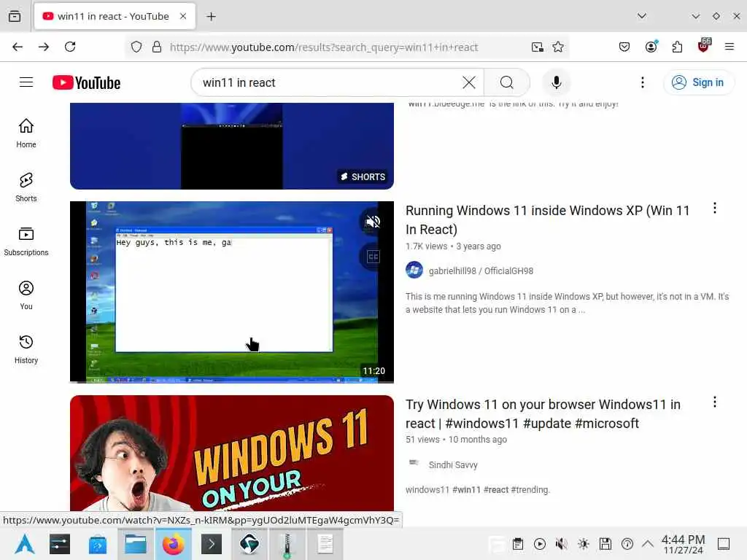Open the Firefox account icon
The height and width of the screenshot is (560, 747).
[x=651, y=46]
